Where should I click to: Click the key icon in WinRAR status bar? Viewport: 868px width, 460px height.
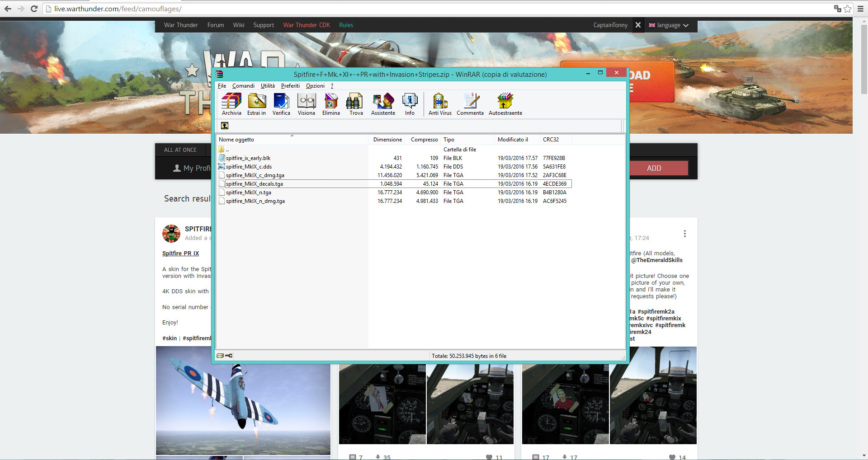coord(229,356)
